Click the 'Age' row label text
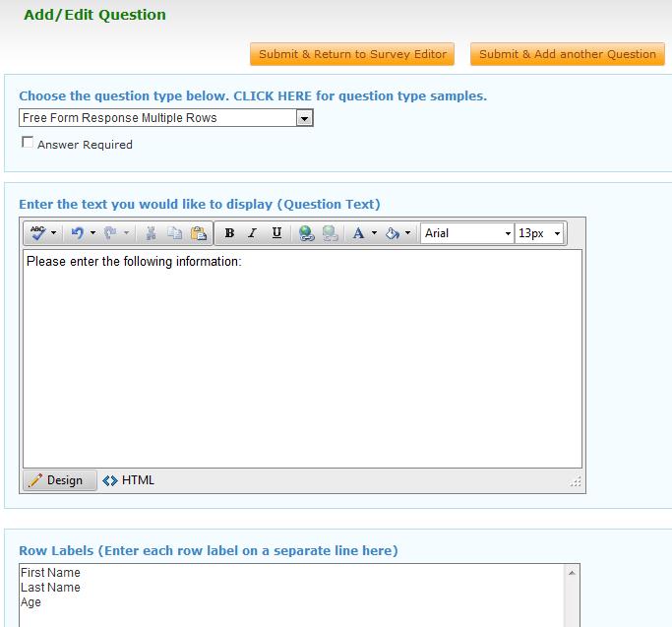Viewport: 672px width, 627px height. [31, 602]
